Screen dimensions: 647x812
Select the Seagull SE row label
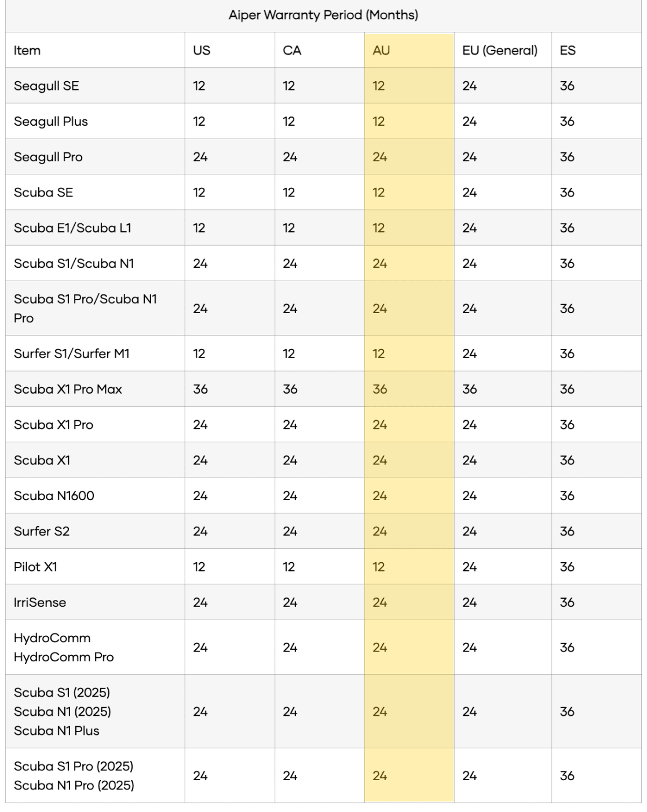tap(46, 86)
